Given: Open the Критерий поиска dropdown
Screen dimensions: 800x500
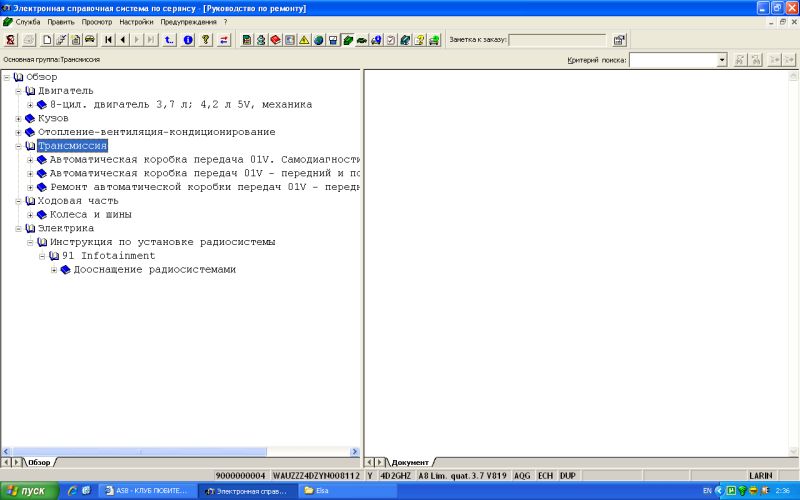Looking at the screenshot, I should (722, 60).
